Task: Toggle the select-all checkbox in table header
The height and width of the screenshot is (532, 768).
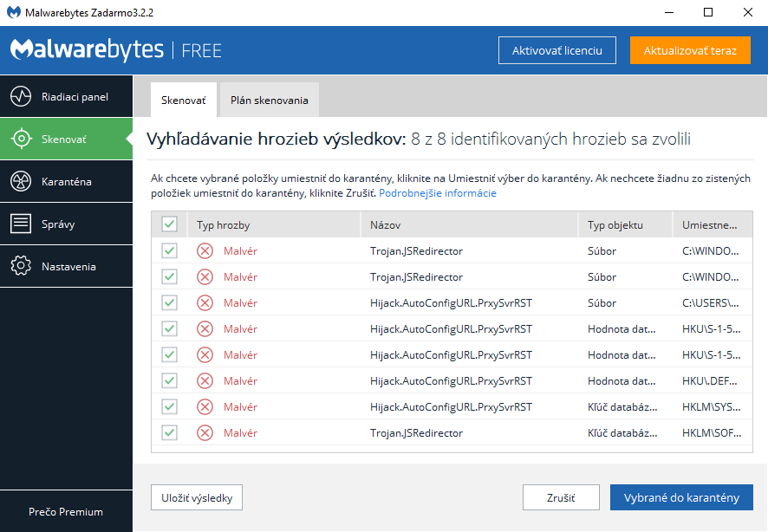Action: (169, 224)
